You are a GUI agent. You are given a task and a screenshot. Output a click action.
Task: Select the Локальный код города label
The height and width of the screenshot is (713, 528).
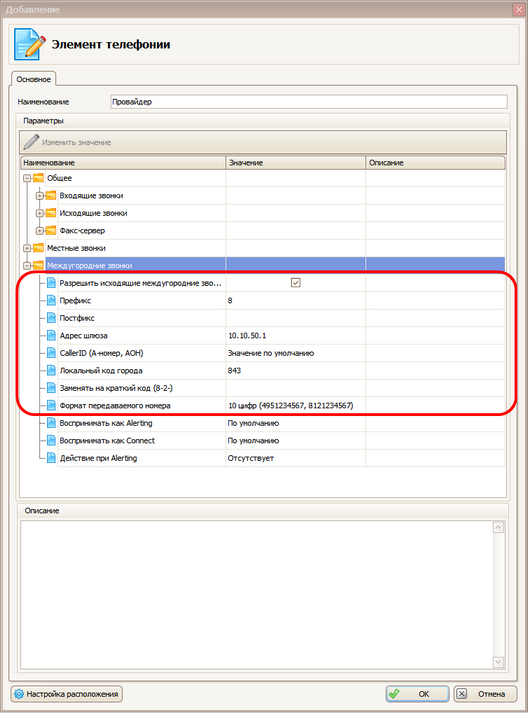(x=101, y=371)
